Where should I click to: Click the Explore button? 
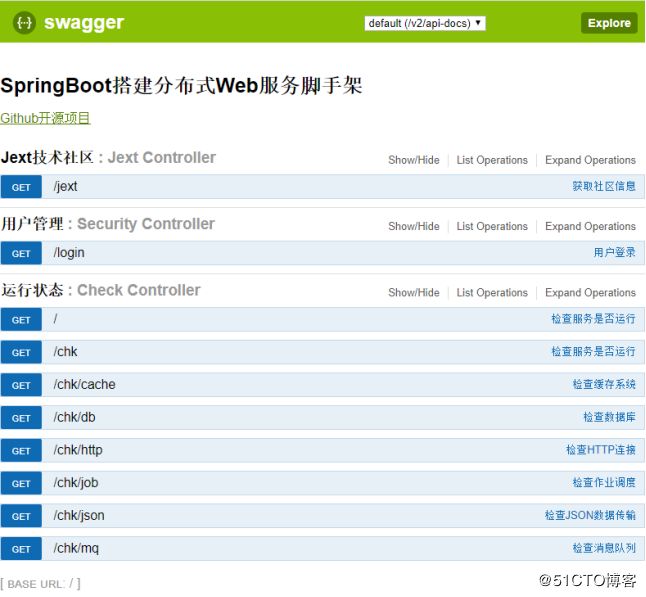[x=609, y=23]
